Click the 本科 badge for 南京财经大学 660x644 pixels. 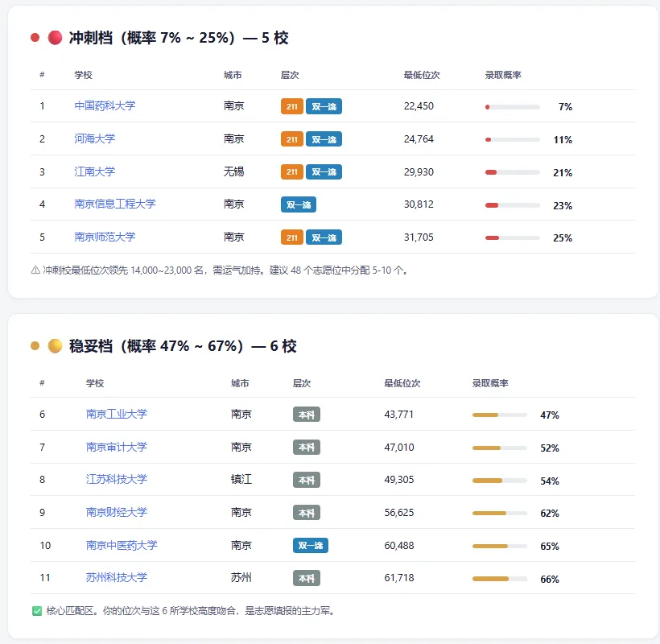point(307,513)
